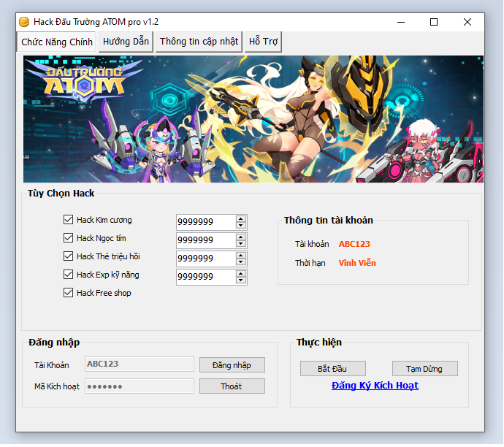
Task: Switch to the Hướng Dẫn tab
Action: [x=126, y=42]
